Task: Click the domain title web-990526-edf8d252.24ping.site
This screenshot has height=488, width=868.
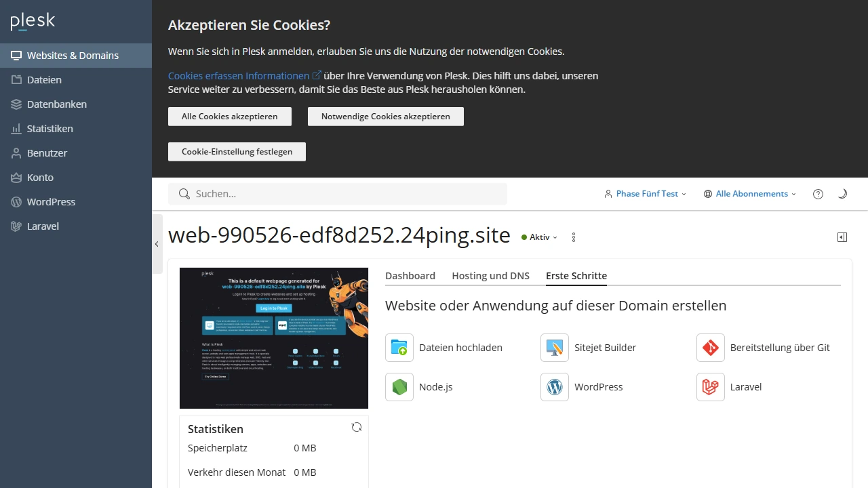Action: [x=339, y=235]
